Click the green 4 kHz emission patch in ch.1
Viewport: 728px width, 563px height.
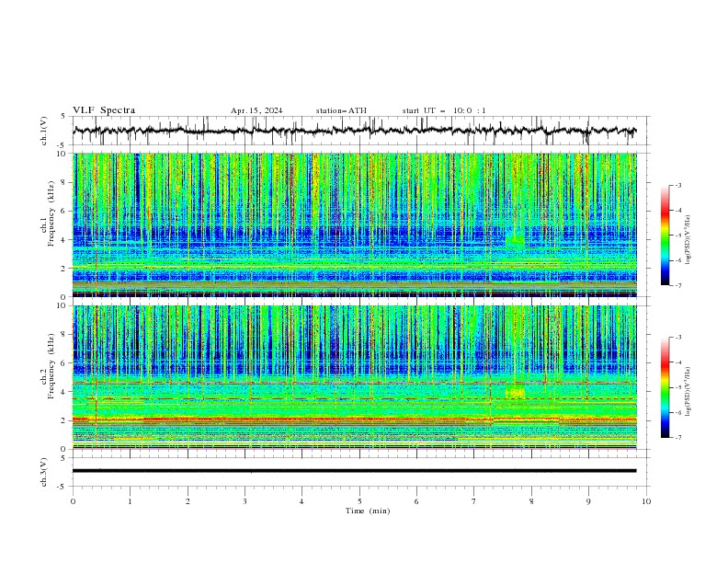coord(515,239)
